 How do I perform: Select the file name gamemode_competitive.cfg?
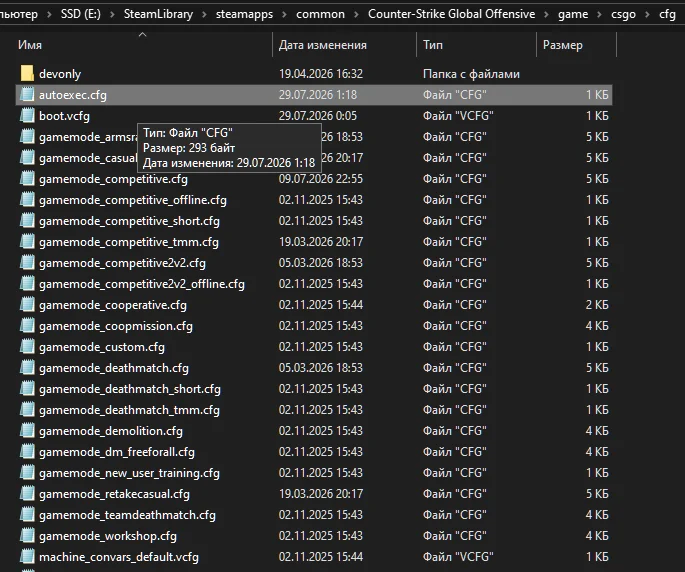point(113,179)
